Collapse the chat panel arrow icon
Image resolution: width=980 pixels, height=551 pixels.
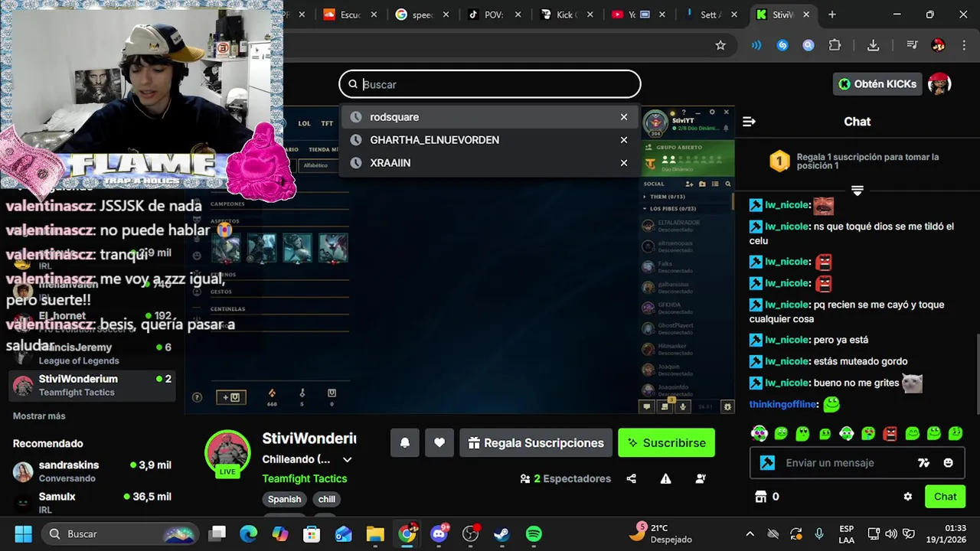750,122
